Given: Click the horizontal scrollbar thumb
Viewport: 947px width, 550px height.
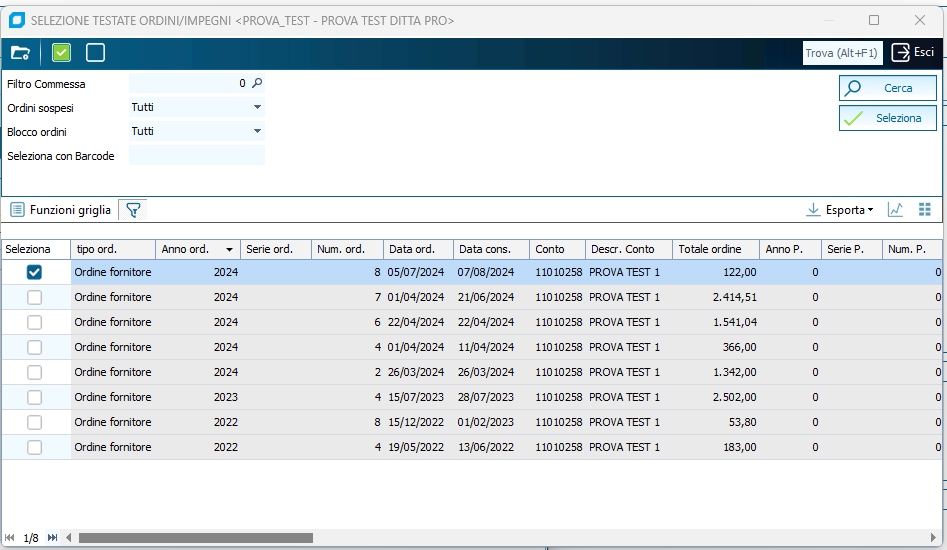Looking at the screenshot, I should click(x=196, y=537).
